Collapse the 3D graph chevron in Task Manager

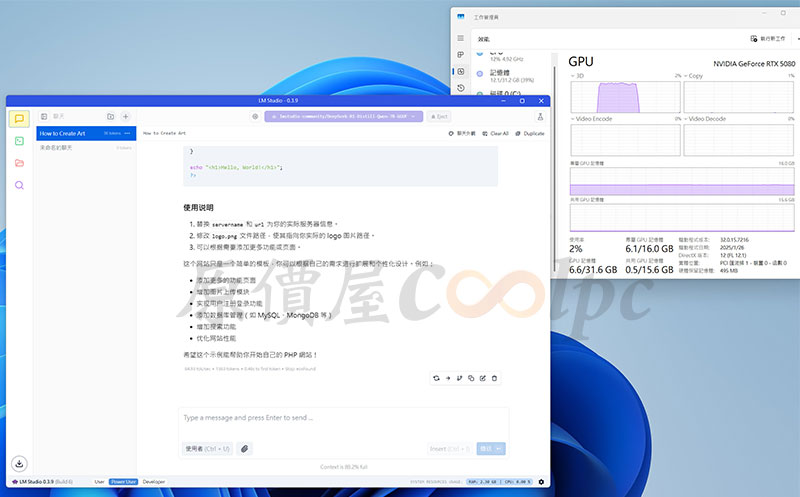click(572, 76)
